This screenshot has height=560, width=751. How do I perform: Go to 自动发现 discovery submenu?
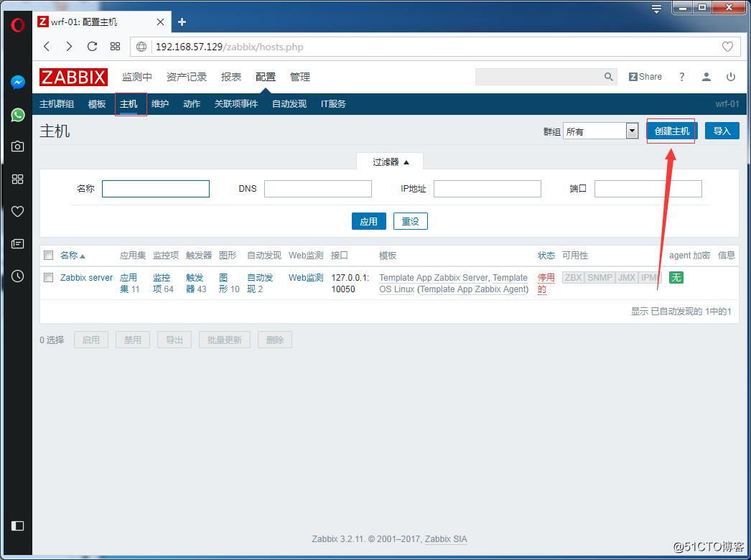point(289,104)
